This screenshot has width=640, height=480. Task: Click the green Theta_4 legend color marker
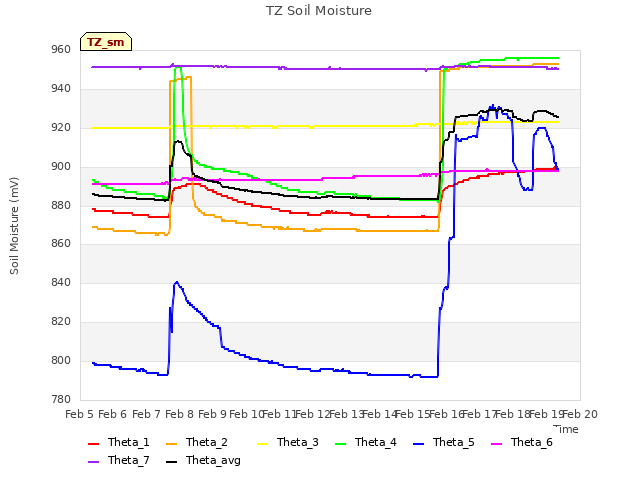click(x=340, y=444)
